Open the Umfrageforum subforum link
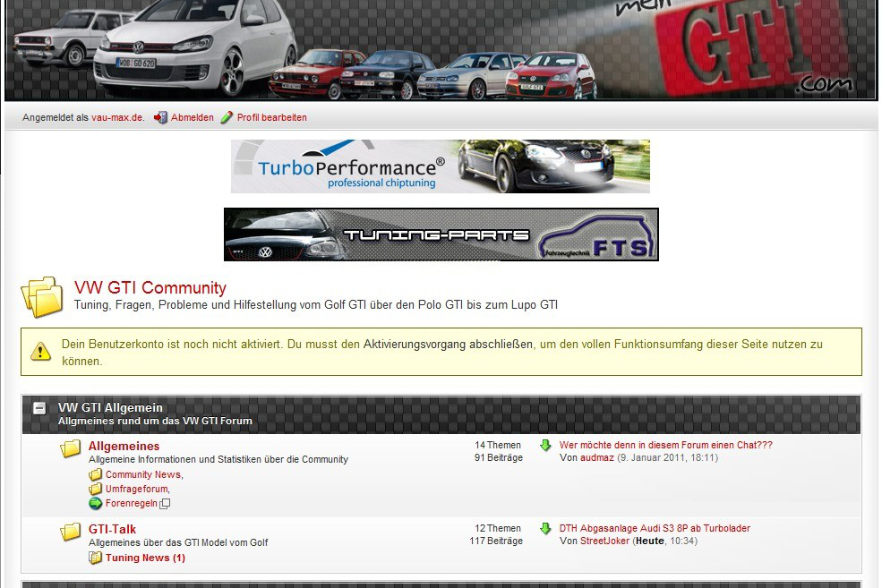Viewport: 882px width, 588px height. (x=136, y=489)
